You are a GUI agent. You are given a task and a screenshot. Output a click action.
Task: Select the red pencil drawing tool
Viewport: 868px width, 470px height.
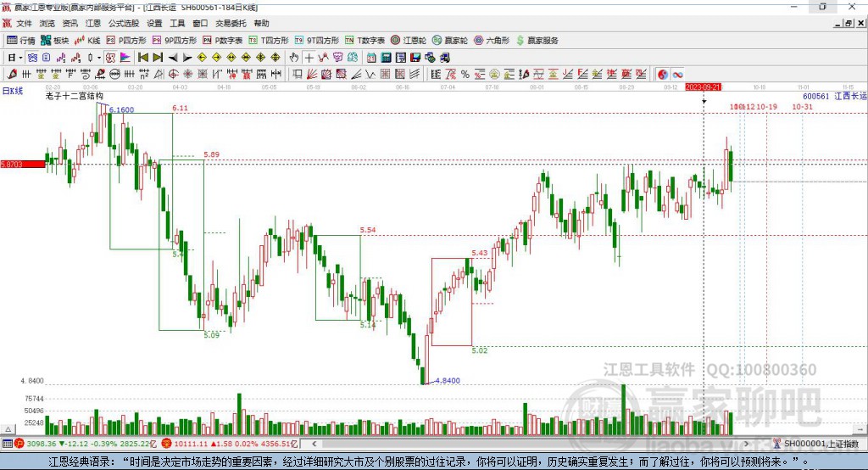pos(12,75)
